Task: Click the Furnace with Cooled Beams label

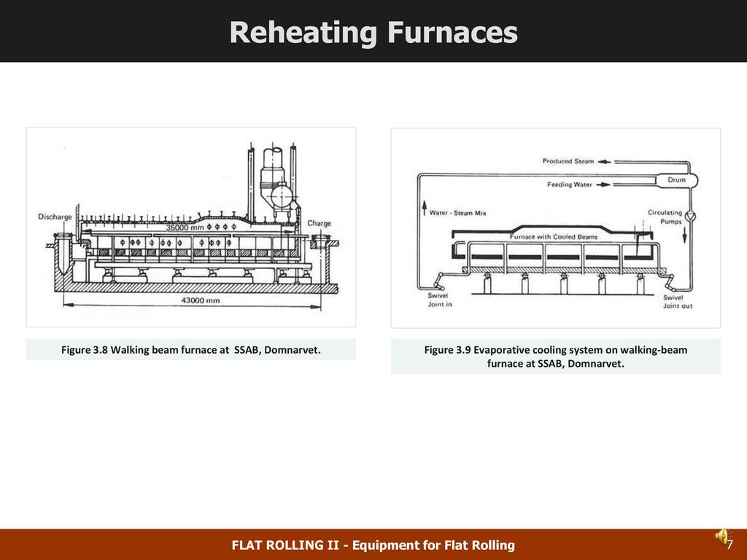Action: pos(554,237)
